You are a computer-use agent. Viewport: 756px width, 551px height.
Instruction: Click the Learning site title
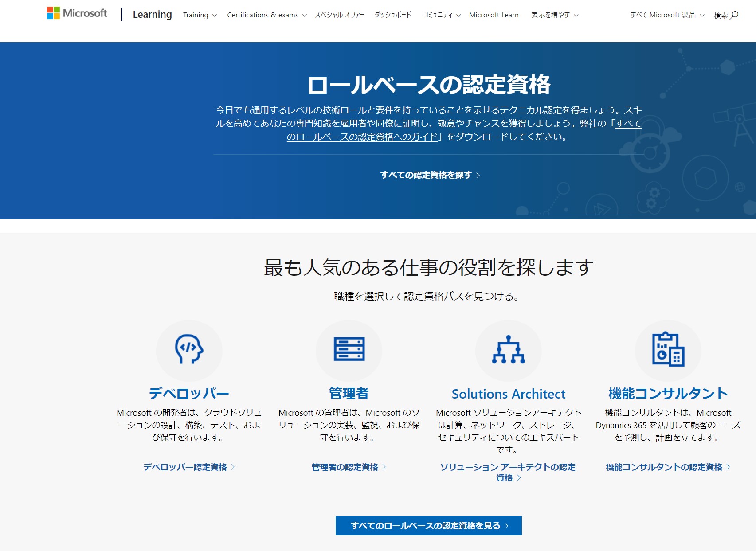pyautogui.click(x=152, y=14)
